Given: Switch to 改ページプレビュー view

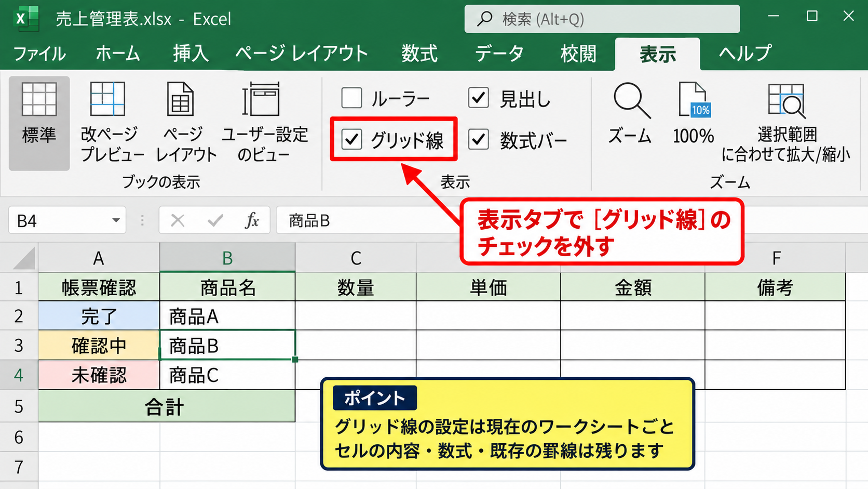Looking at the screenshot, I should click(111, 123).
